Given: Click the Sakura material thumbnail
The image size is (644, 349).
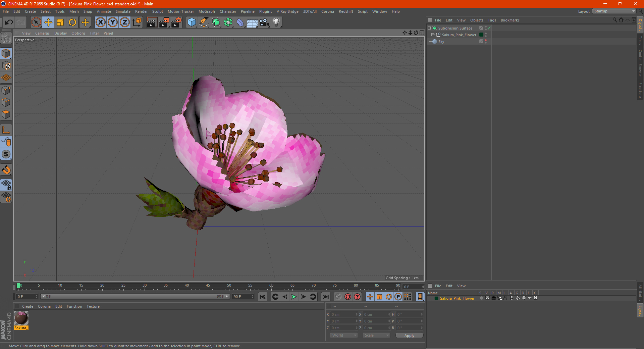Looking at the screenshot, I should coord(21,318).
